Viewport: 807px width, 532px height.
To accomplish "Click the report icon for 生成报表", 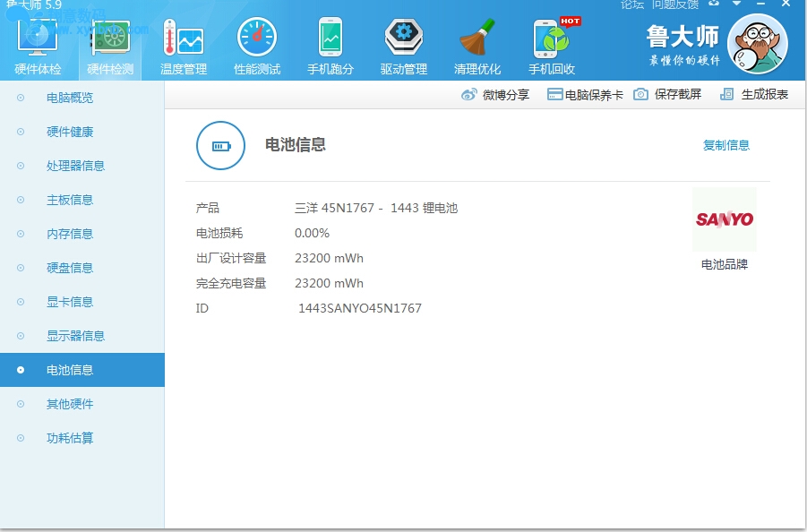I will 726,94.
